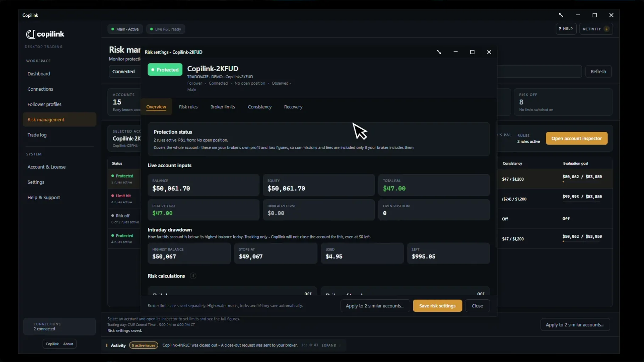
Task: Click the Connected filter field
Action: coord(125,72)
